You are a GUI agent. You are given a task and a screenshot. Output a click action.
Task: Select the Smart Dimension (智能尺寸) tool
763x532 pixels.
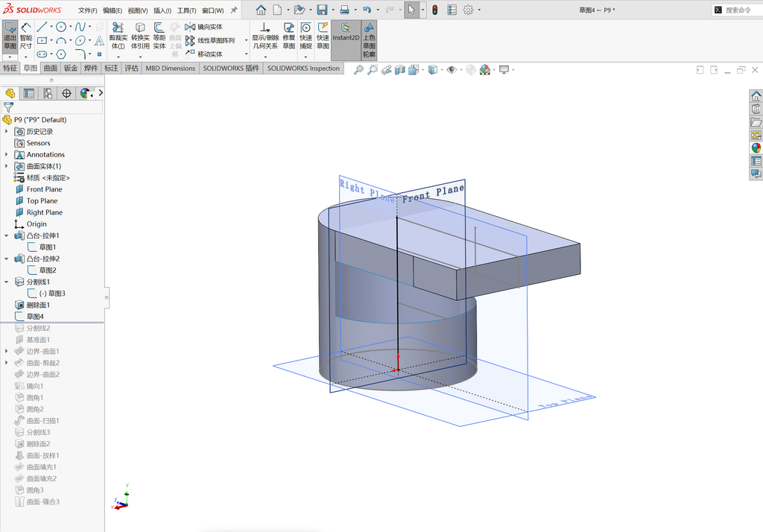(26, 36)
